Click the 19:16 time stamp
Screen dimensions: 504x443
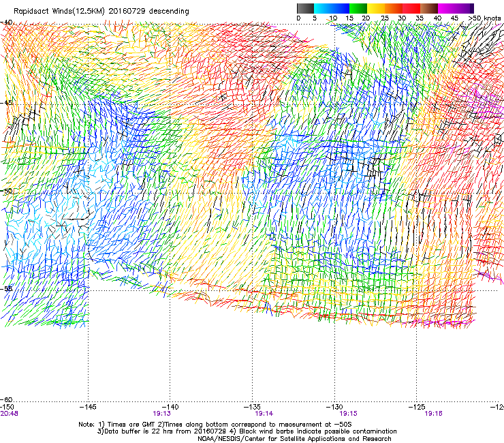[433, 414]
